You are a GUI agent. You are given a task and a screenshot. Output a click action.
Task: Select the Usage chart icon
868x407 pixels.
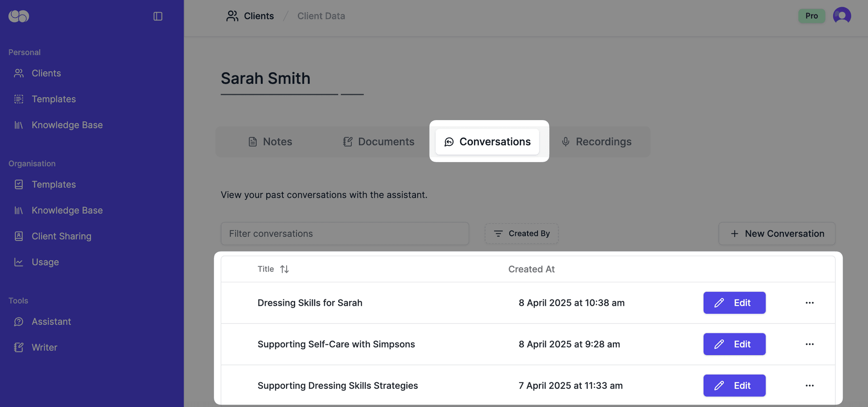19,262
